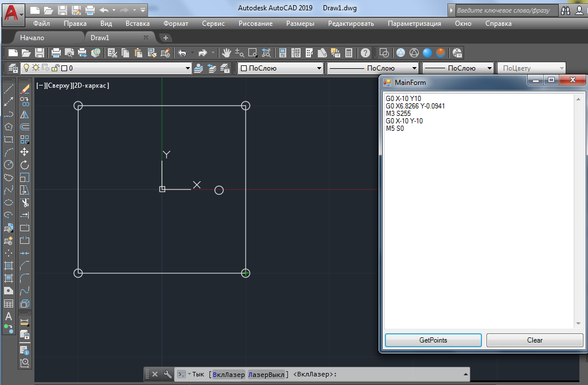This screenshot has width=588, height=385.
Task: Open the Help question mark icon
Action: [365, 53]
